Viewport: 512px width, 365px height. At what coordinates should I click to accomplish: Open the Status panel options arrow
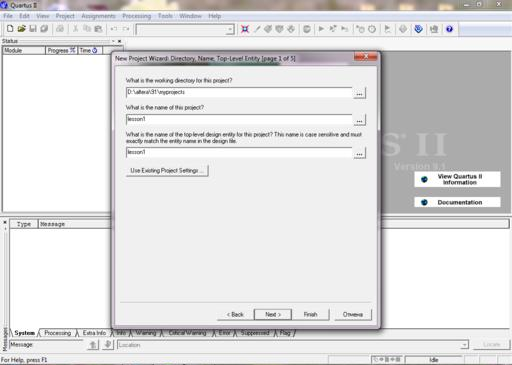click(113, 41)
